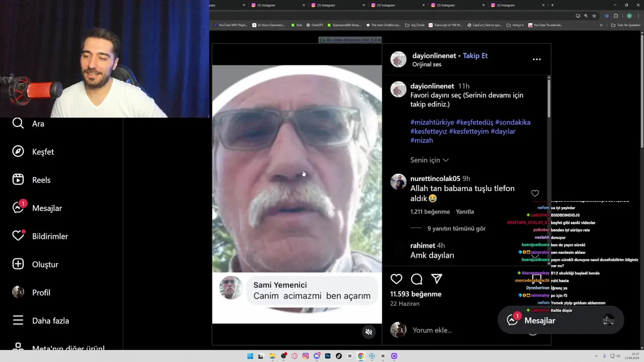Open the Tüm Yer İşaretleri folder

click(625, 25)
